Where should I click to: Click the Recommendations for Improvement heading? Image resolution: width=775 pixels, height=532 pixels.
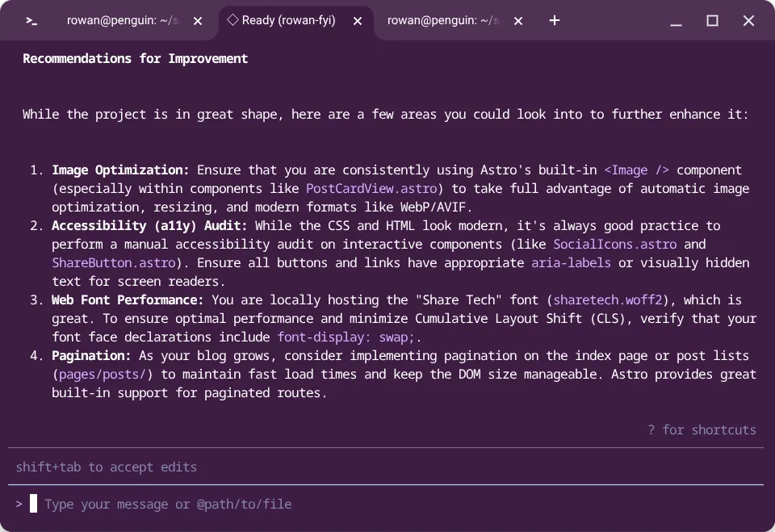[x=136, y=58]
